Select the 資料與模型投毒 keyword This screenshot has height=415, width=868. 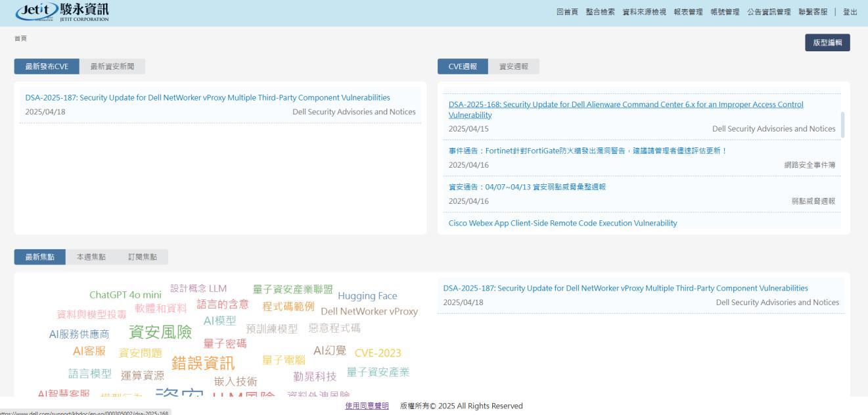click(92, 314)
